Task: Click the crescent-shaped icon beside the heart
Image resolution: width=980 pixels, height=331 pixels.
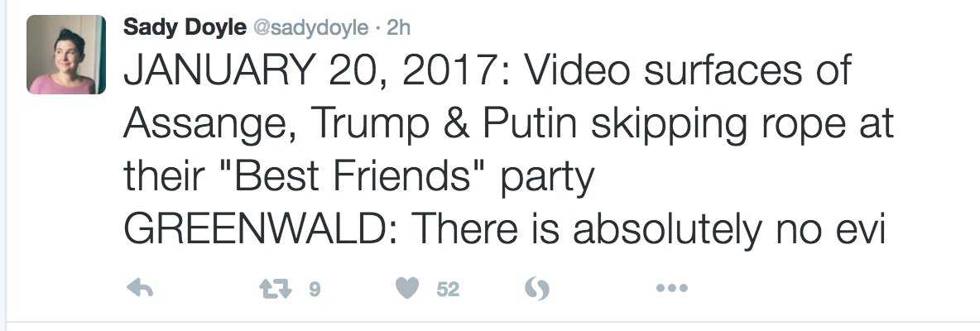Action: tap(536, 289)
